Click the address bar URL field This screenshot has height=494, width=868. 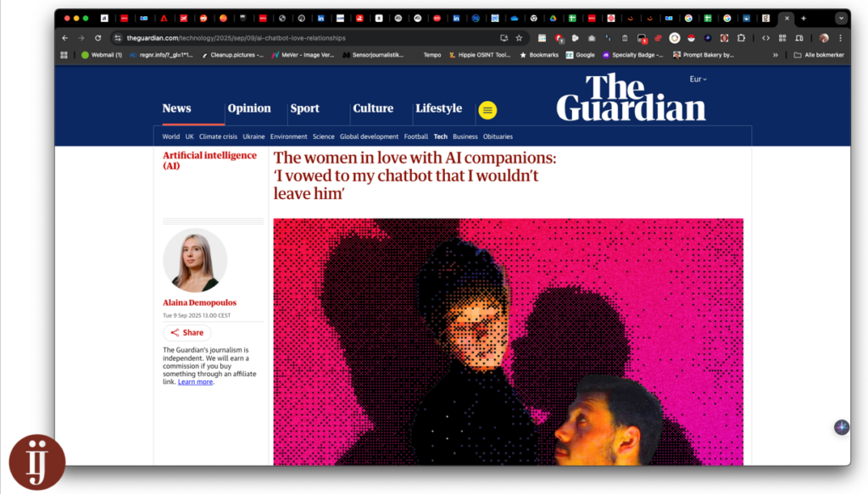pos(297,38)
